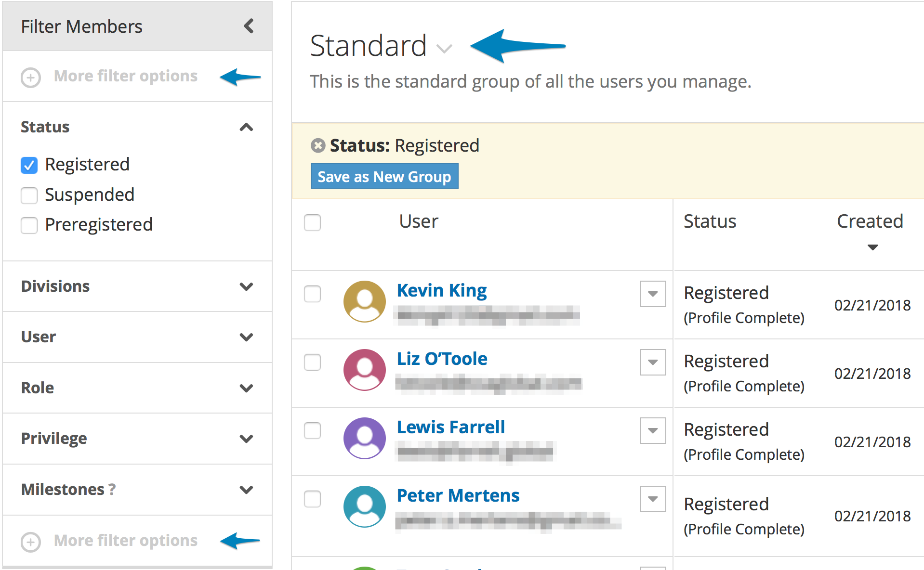This screenshot has width=924, height=570.
Task: Click the Milestones help question mark
Action: click(112, 490)
